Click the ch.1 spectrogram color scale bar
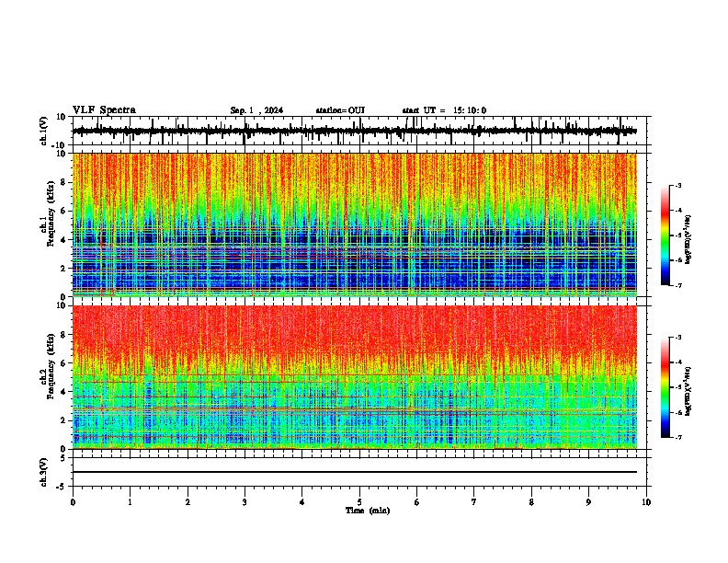728x563 pixels. (665, 236)
